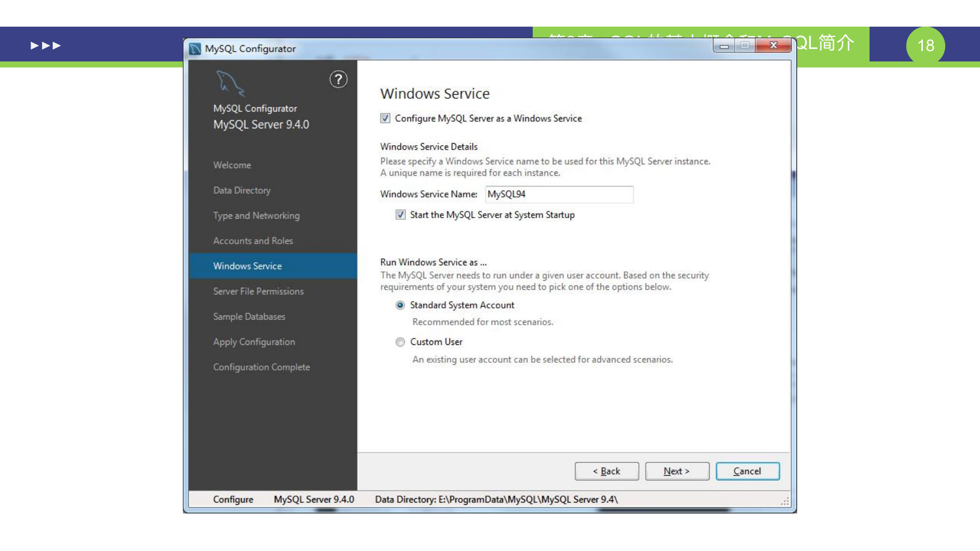Open the help question mark icon
Viewport: 980px width, 551px height.
tap(338, 79)
